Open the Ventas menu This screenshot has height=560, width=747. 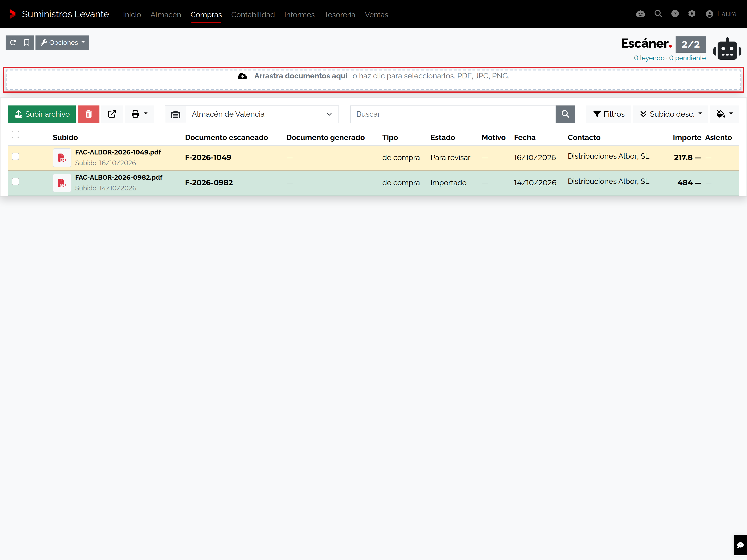(376, 14)
